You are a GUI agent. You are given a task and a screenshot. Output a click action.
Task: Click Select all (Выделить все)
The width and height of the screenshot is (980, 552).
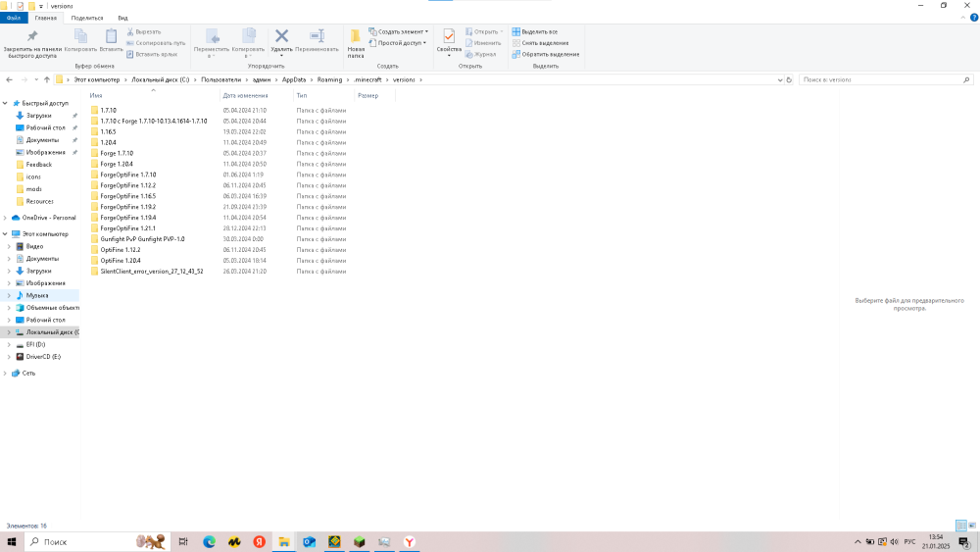point(535,32)
